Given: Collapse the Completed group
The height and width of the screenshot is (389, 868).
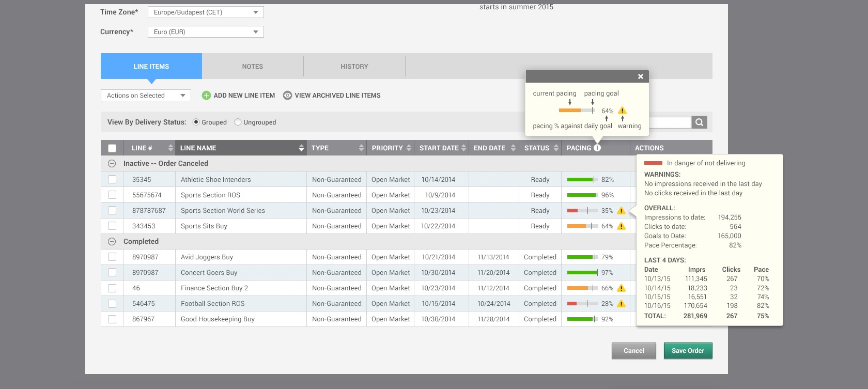Looking at the screenshot, I should click(112, 242).
